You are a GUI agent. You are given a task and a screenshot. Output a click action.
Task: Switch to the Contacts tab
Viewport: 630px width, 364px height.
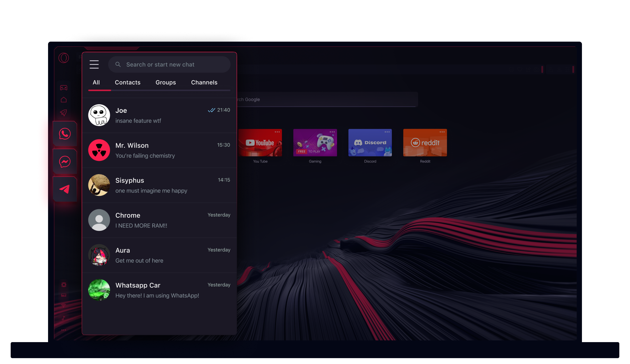pos(128,82)
